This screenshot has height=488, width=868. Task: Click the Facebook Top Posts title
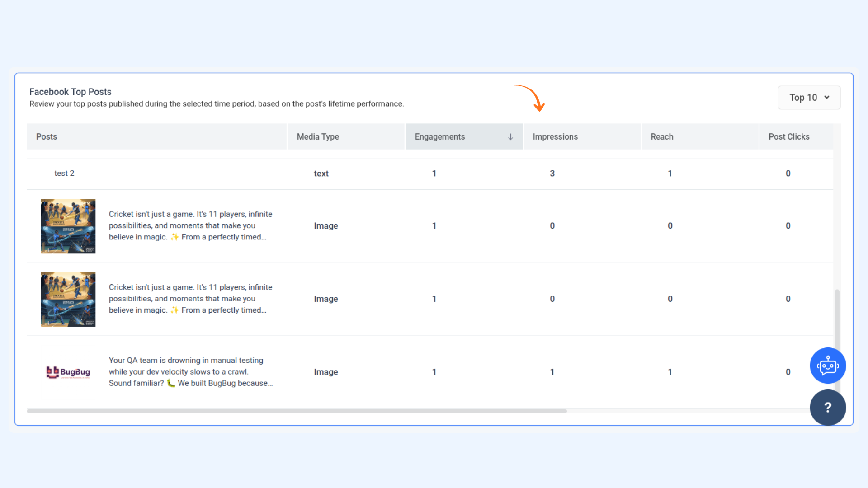click(70, 92)
